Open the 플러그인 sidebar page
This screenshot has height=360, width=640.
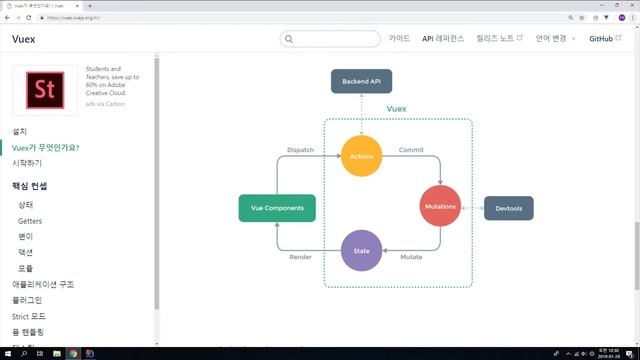click(x=27, y=300)
